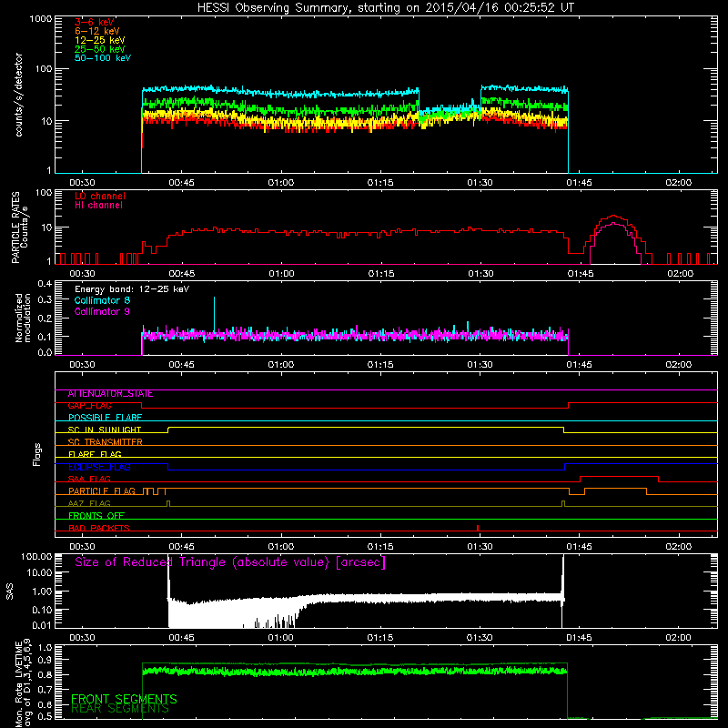Image resolution: width=728 pixels, height=728 pixels.
Task: Click the SAS axis label
Action: point(10,591)
